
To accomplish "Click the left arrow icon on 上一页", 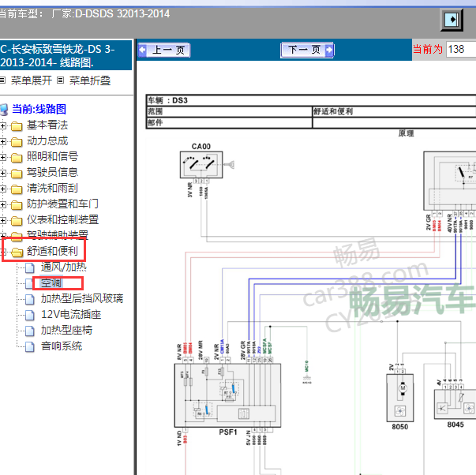I will (143, 50).
